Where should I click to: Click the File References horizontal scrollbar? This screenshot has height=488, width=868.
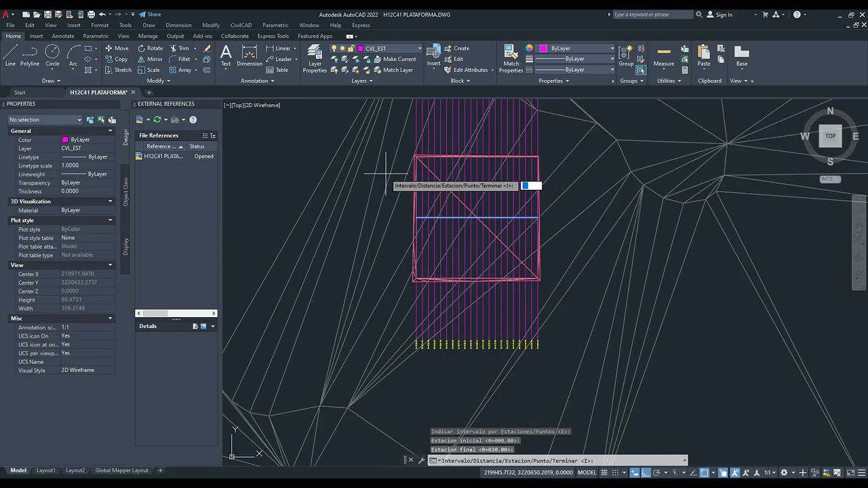point(176,313)
